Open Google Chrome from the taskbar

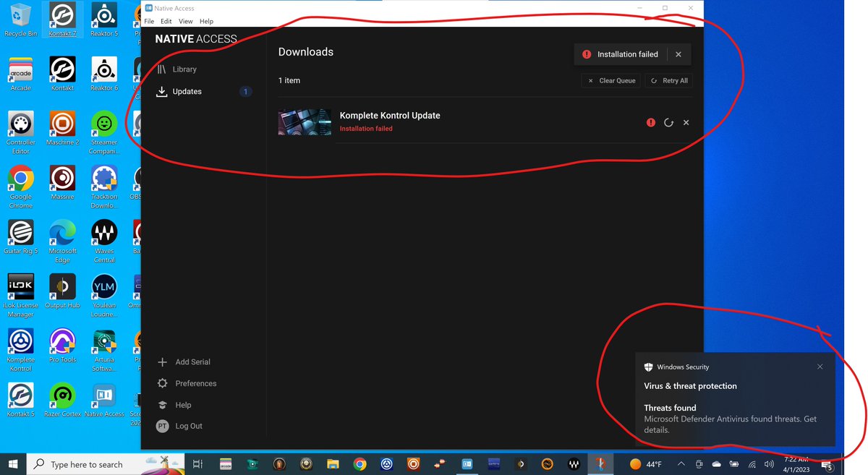click(359, 464)
